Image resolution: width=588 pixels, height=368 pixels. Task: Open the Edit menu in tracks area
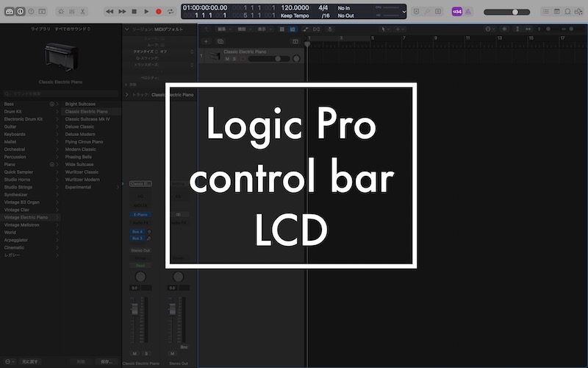pos(224,29)
